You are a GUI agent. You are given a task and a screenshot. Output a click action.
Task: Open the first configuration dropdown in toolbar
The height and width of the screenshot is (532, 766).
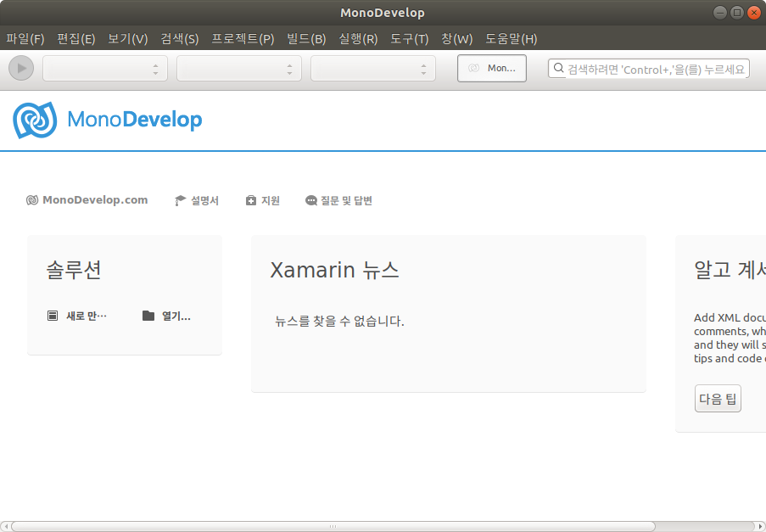click(x=105, y=69)
